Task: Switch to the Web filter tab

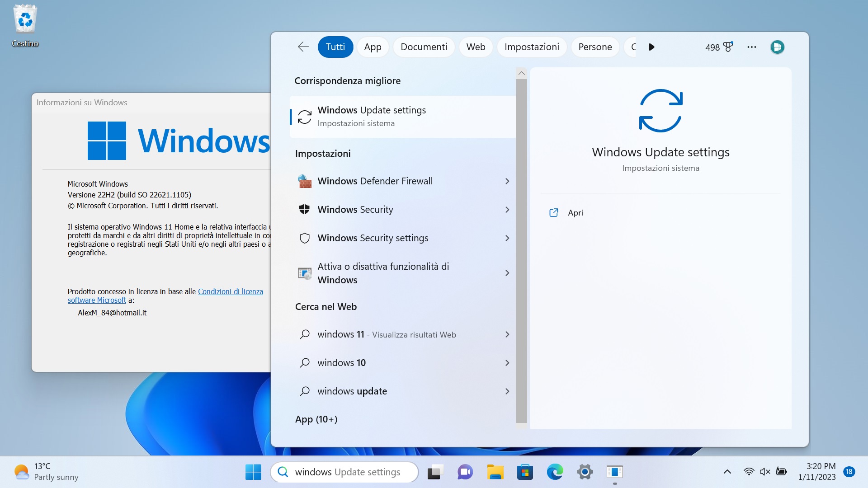Action: point(476,47)
